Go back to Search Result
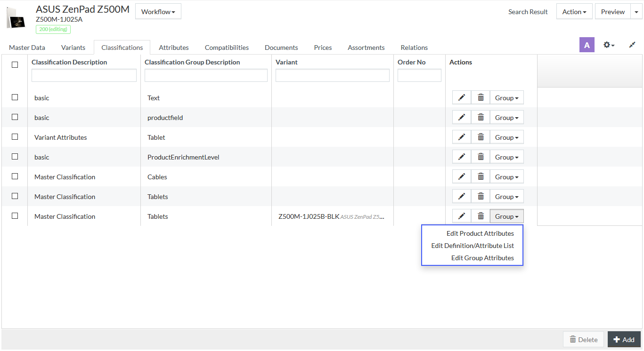The height and width of the screenshot is (351, 644). point(528,12)
